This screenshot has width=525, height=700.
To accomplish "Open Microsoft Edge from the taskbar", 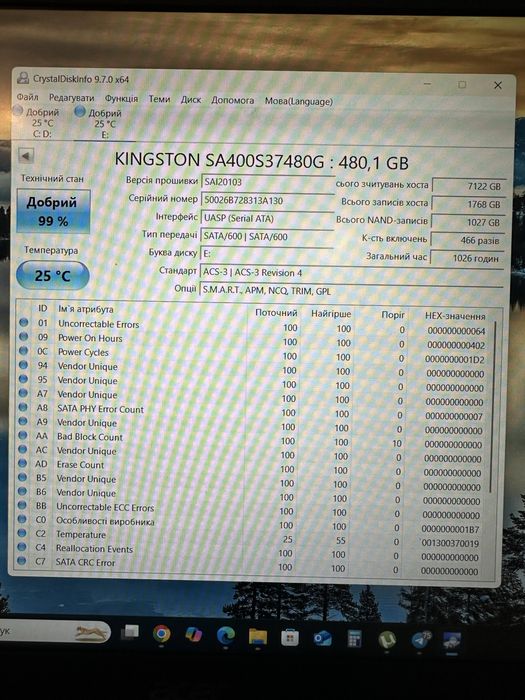I will coord(226,635).
